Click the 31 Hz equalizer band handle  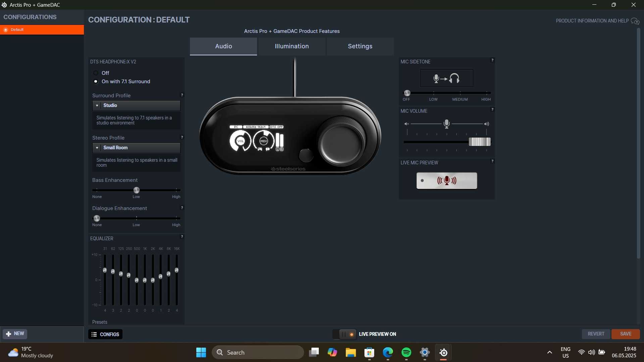tap(105, 270)
